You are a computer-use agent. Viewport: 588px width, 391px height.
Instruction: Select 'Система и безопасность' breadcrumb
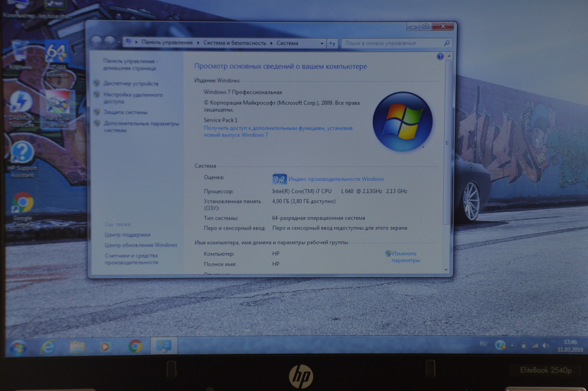pos(235,43)
